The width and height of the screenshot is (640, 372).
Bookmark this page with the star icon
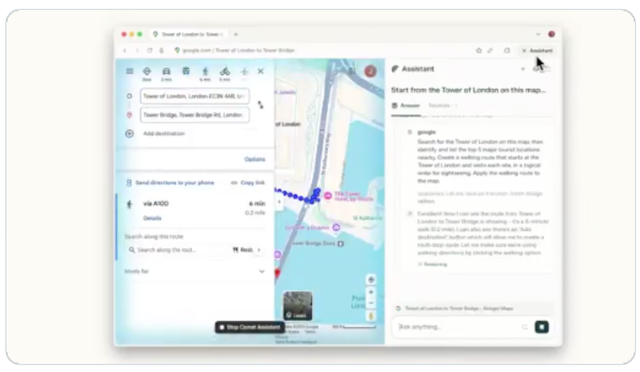tap(479, 50)
